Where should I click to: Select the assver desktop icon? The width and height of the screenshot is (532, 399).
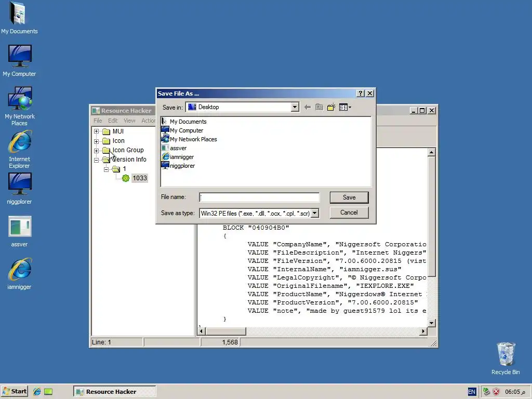click(x=19, y=231)
